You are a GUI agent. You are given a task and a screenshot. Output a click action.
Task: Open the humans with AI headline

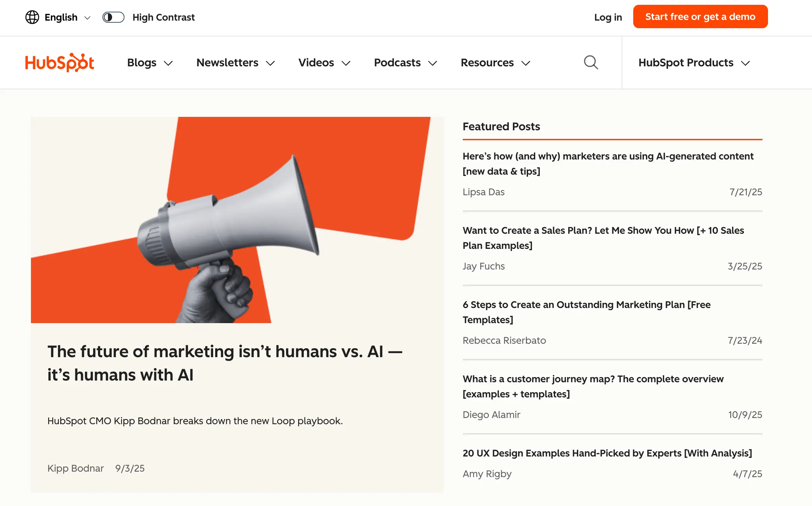(225, 363)
